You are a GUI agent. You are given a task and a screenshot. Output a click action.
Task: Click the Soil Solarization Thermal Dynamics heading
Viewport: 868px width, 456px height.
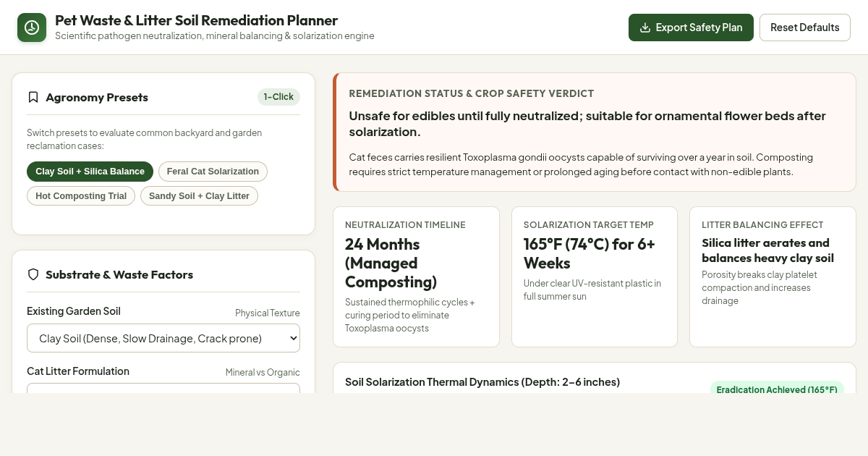(x=482, y=381)
